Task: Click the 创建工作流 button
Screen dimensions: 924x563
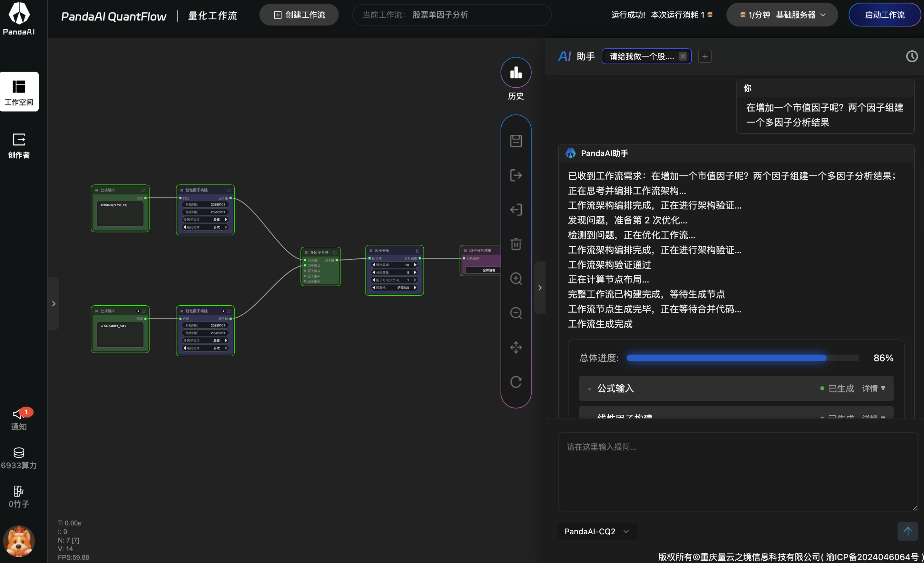Action: pos(299,15)
